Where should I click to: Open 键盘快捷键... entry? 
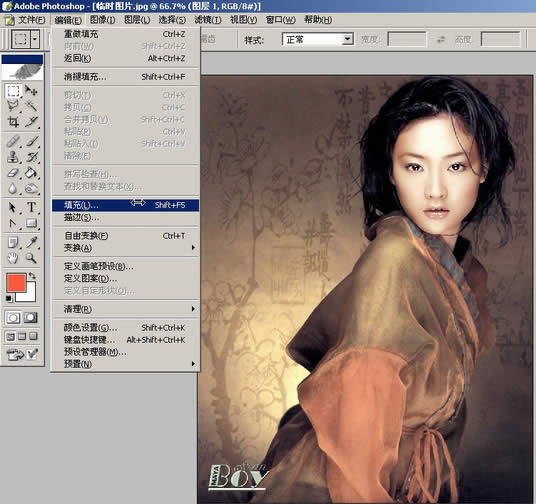tap(125, 340)
